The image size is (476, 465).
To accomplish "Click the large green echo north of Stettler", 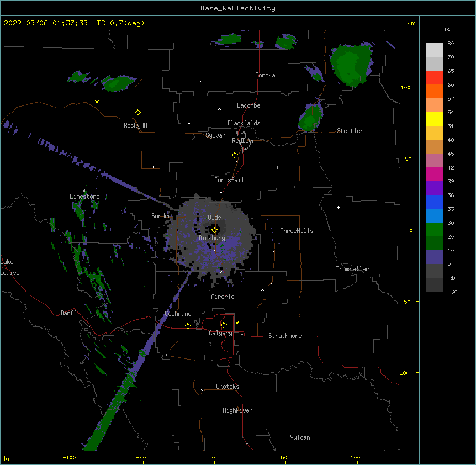I will pos(352,65).
